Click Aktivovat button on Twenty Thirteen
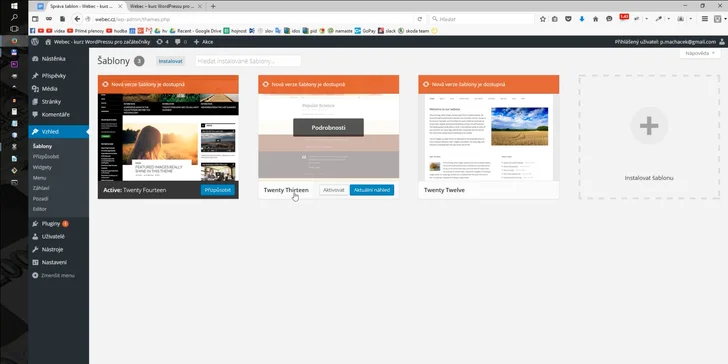This screenshot has width=728, height=364. coord(334,190)
